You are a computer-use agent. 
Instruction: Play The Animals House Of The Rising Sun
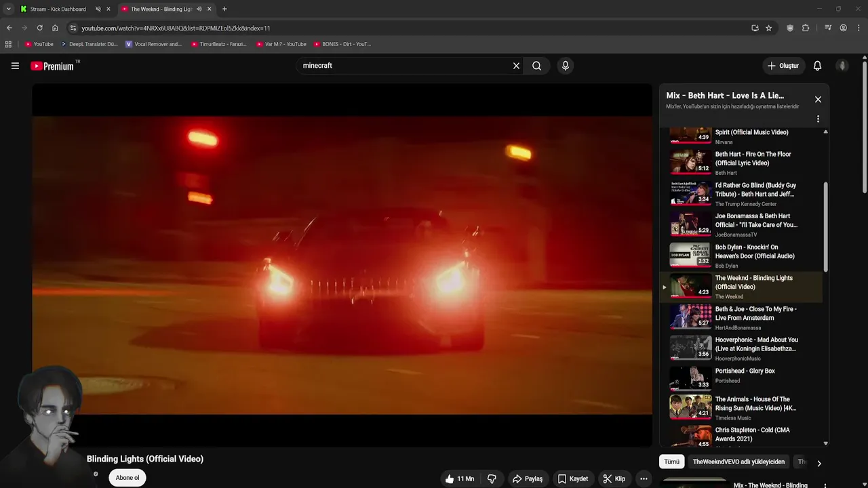click(743, 408)
